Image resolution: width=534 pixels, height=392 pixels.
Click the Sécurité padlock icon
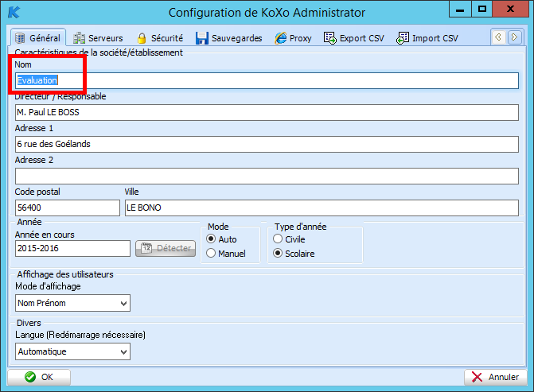coord(142,38)
